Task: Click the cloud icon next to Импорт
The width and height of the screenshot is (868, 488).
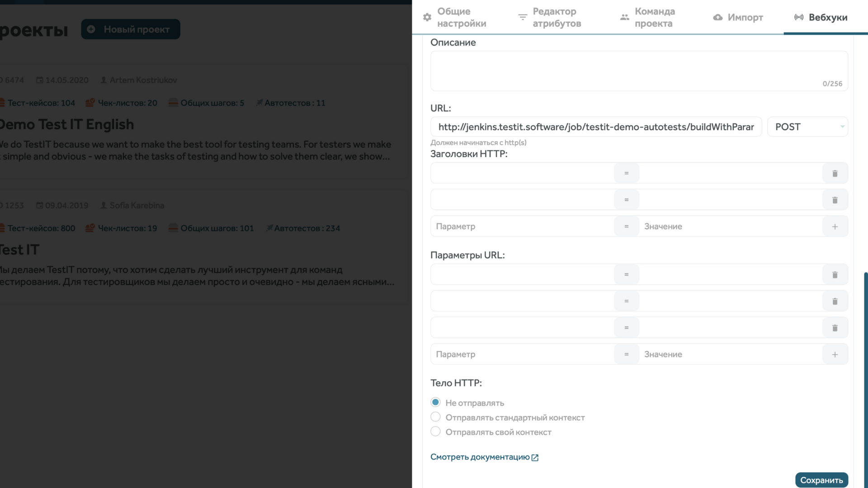Action: point(717,17)
